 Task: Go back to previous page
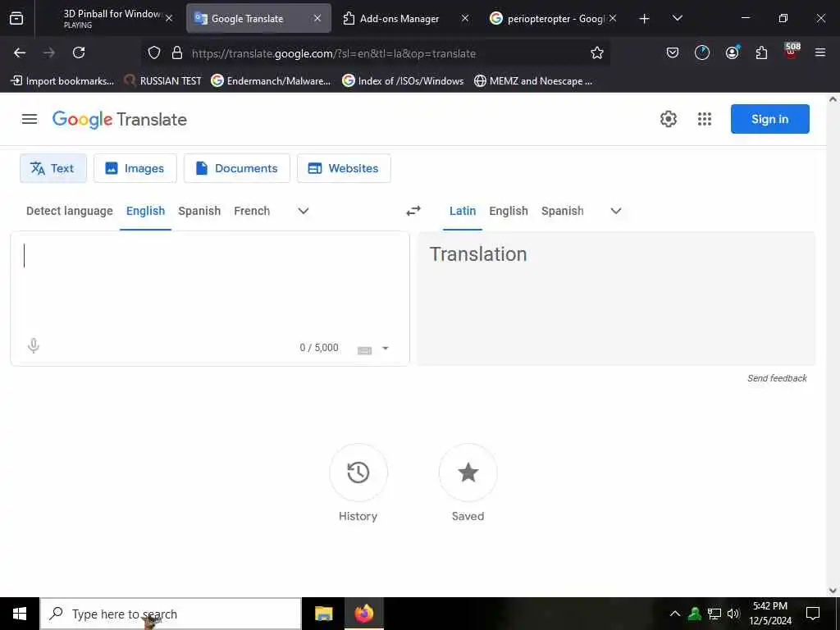pos(20,52)
